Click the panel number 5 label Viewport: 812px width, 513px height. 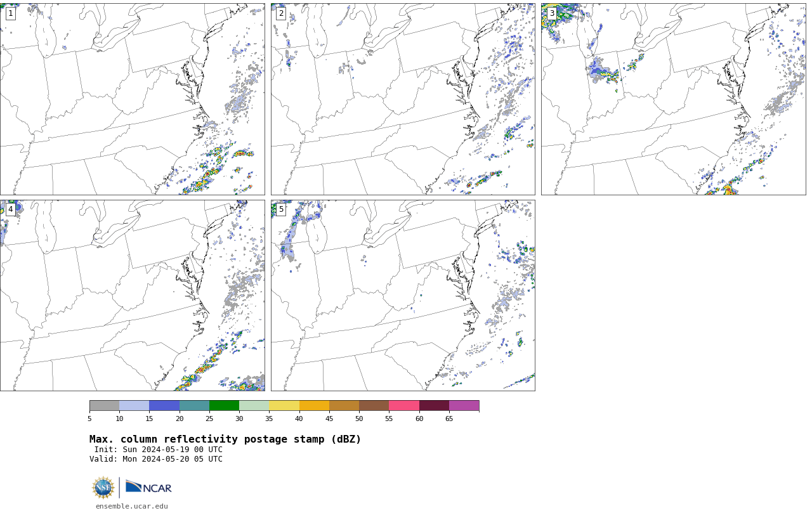click(x=281, y=209)
